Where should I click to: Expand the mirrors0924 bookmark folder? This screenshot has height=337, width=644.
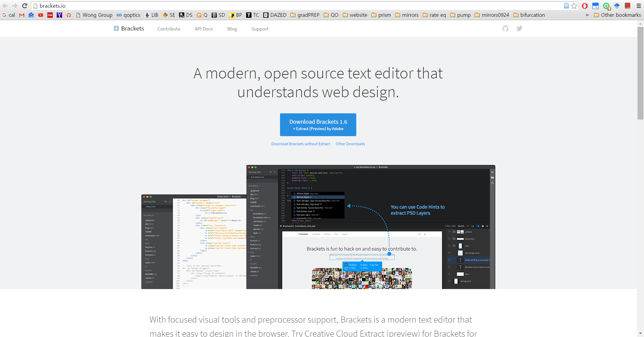[x=492, y=15]
